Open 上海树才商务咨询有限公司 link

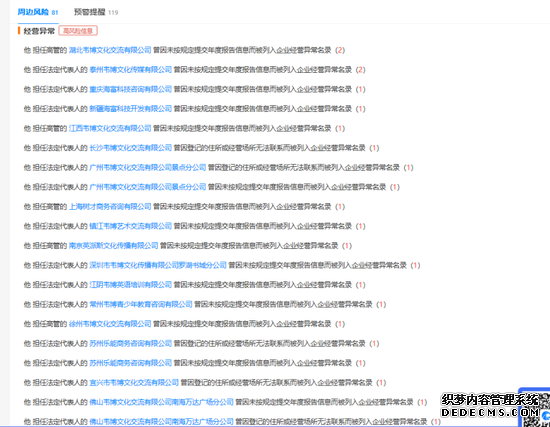click(x=110, y=207)
